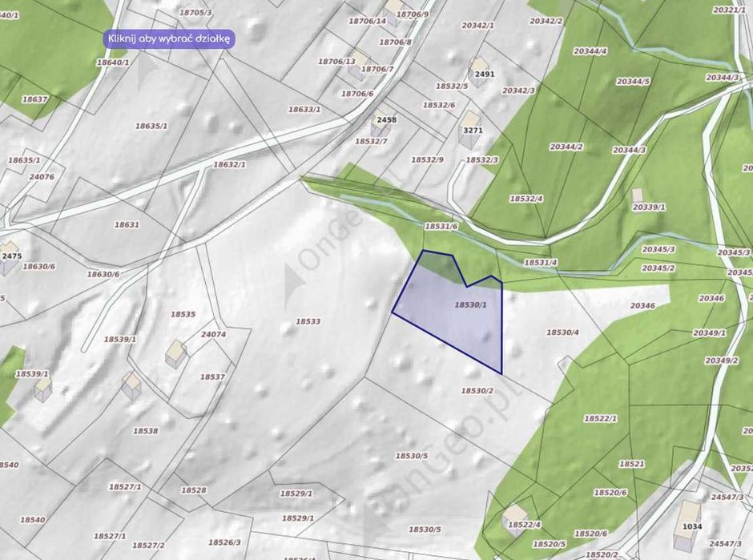Select parcel labeled 18631

[127, 224]
